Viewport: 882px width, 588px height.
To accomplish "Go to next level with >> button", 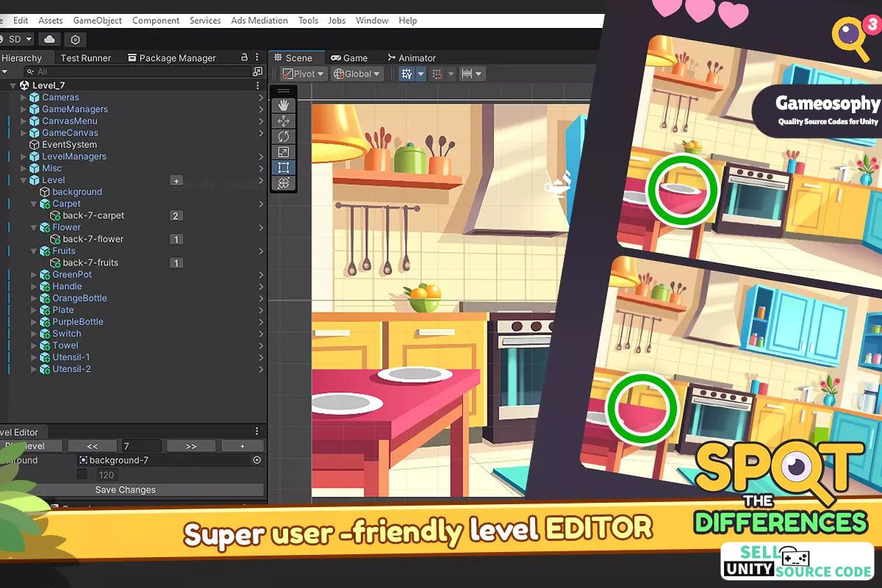I will tap(191, 446).
